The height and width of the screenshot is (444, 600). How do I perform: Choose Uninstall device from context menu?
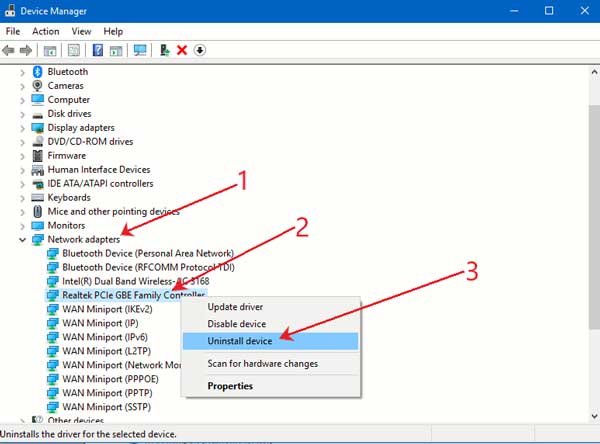pos(271,341)
